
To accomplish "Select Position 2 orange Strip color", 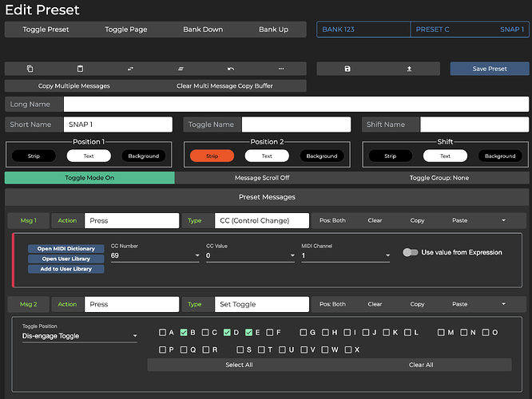I will [x=212, y=156].
